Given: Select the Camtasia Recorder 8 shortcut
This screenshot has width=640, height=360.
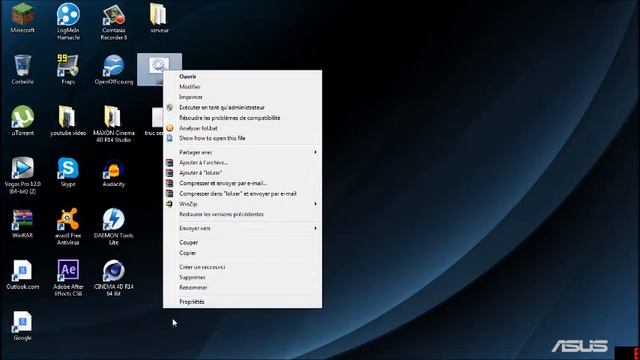Looking at the screenshot, I should 114,22.
